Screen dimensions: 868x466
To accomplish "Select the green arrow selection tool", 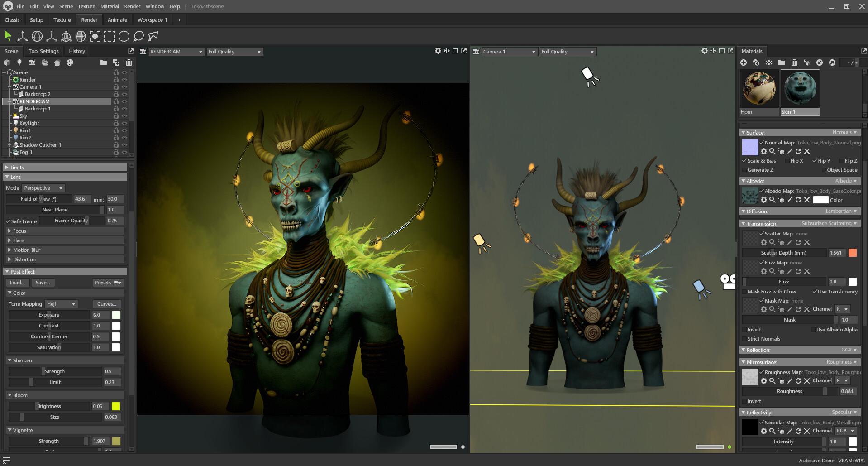I will point(8,36).
